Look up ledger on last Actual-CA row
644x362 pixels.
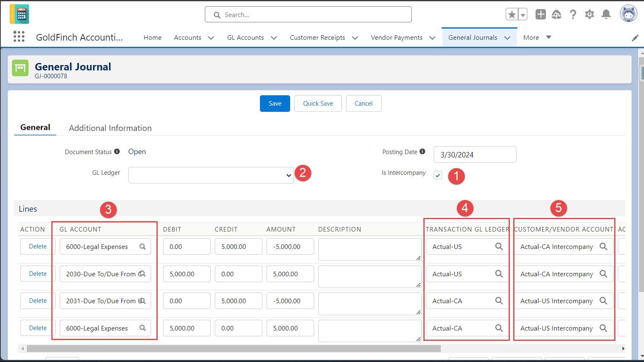point(499,328)
